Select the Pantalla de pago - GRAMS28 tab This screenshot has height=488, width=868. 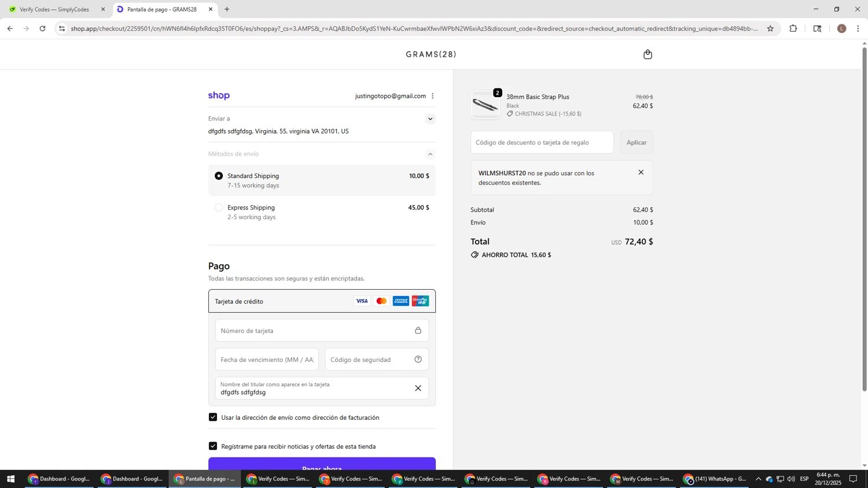(162, 9)
